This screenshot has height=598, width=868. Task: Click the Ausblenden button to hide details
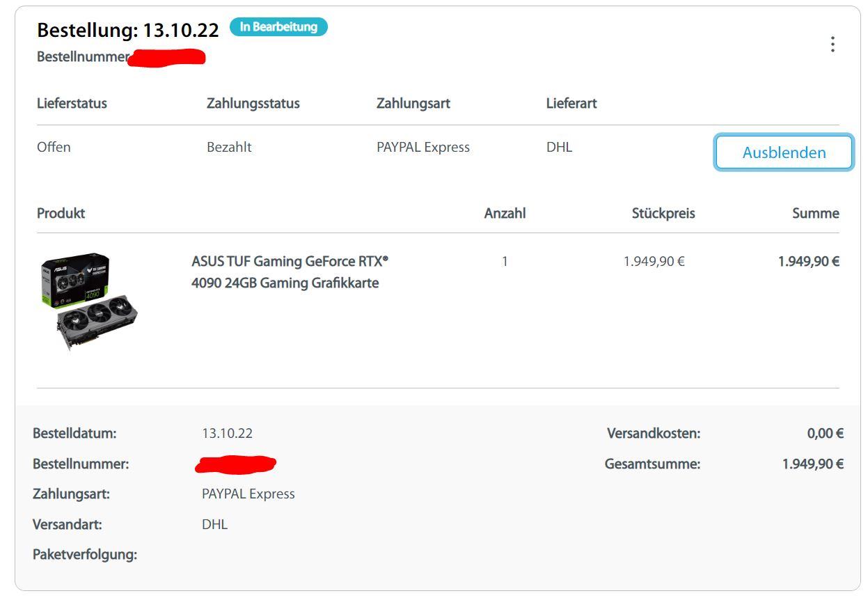784,152
